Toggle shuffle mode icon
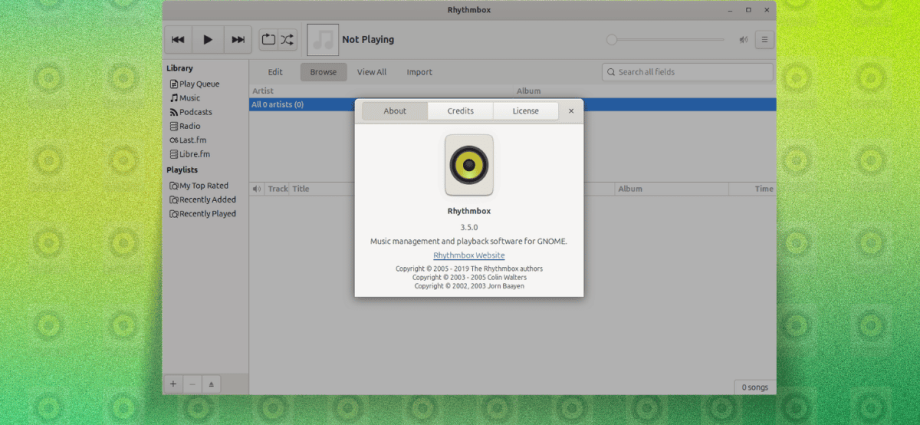This screenshot has height=425, width=920. (288, 39)
